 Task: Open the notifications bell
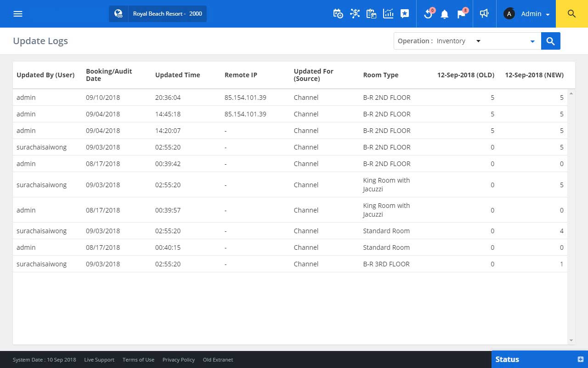pyautogui.click(x=444, y=14)
